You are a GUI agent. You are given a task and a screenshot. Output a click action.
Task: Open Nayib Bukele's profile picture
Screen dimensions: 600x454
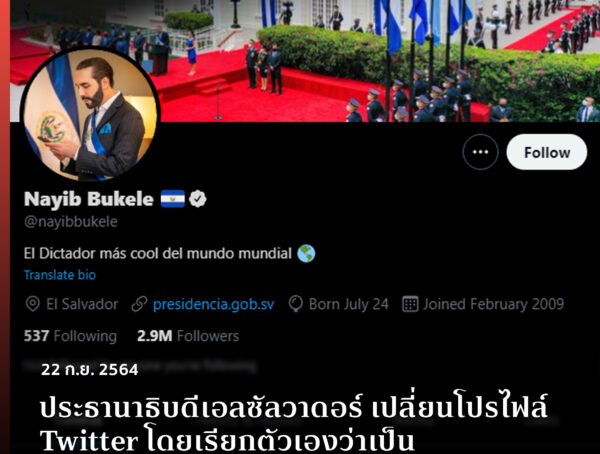(x=90, y=114)
